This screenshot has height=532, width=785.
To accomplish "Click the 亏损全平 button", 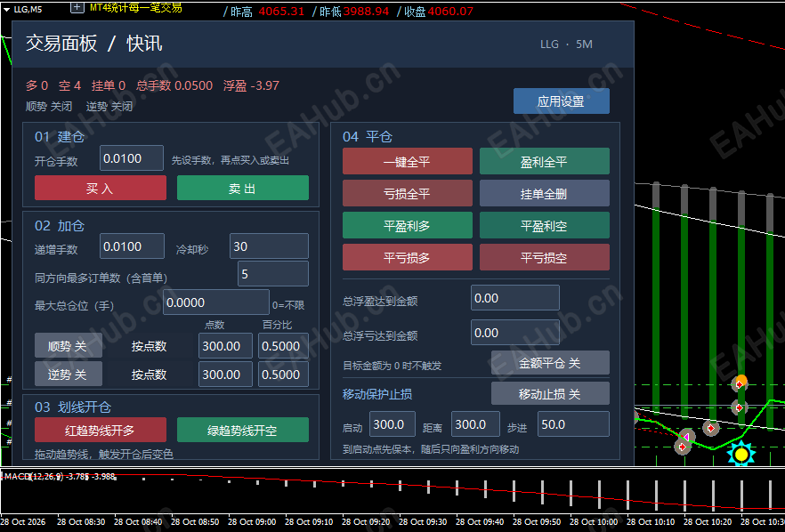I will [407, 193].
